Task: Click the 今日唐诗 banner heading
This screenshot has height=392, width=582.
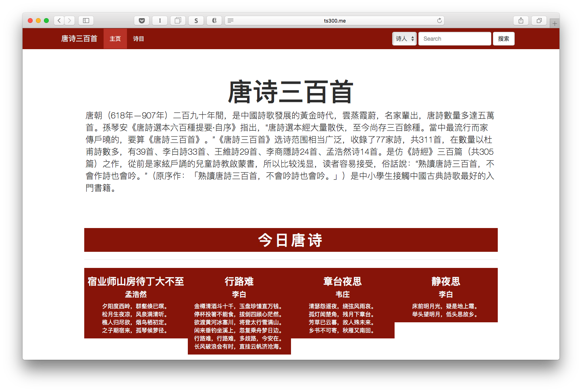Action: coord(291,240)
